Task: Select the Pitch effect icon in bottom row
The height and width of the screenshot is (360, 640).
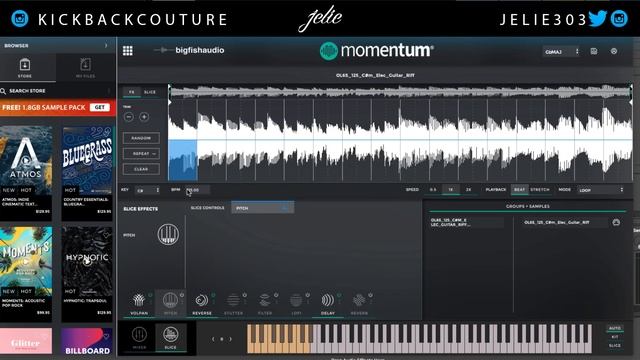Action: point(170,300)
